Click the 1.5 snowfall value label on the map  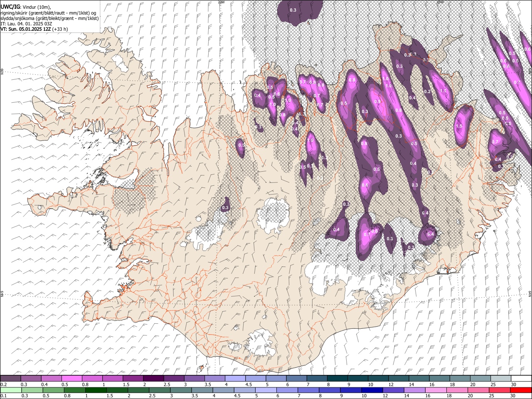pyautogui.click(x=459, y=126)
